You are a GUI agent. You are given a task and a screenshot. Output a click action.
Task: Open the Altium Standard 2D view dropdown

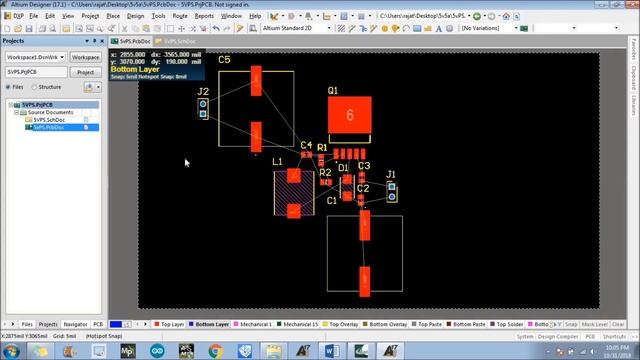point(329,28)
